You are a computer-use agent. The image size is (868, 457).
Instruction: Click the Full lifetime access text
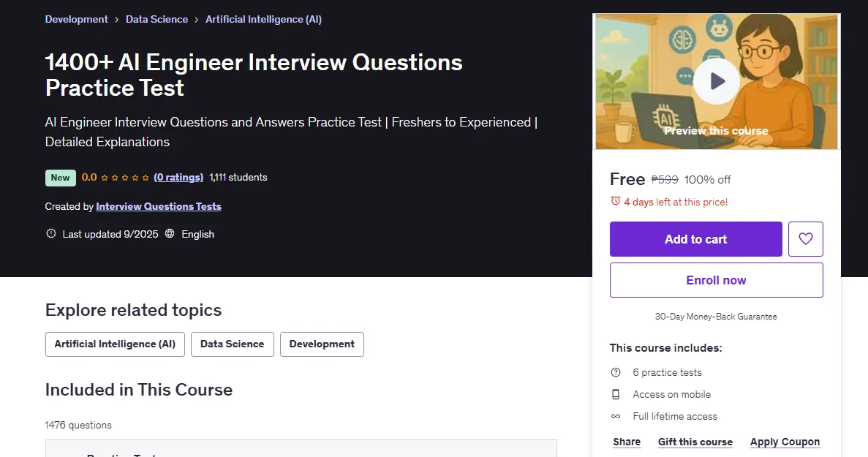(x=675, y=416)
